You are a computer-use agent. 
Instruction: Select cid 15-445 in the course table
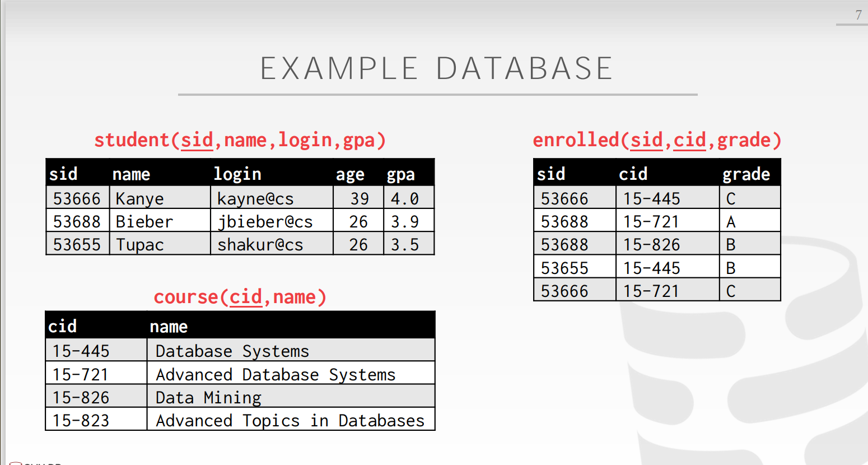click(81, 351)
